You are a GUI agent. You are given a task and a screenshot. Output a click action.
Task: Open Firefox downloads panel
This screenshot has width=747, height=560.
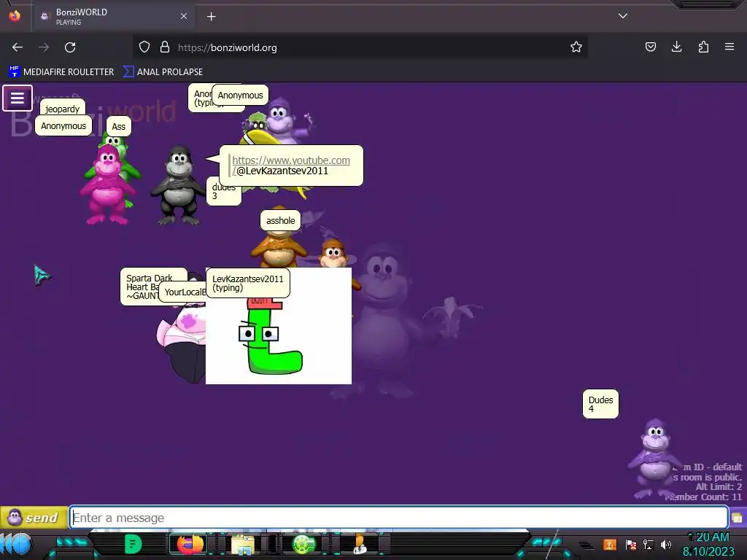[676, 47]
